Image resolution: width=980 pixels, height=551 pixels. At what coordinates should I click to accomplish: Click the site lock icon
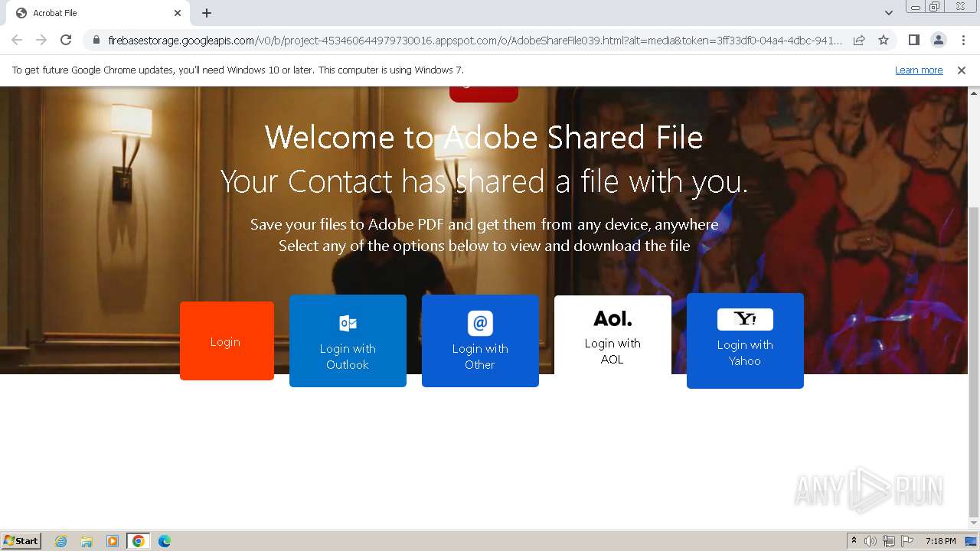pos(96,40)
